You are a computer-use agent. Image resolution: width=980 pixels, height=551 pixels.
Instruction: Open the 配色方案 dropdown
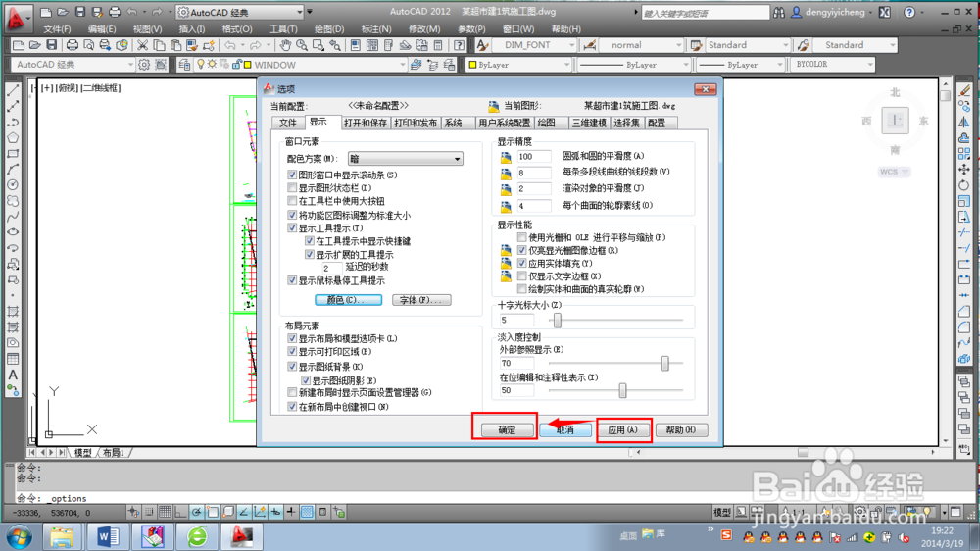pos(406,159)
